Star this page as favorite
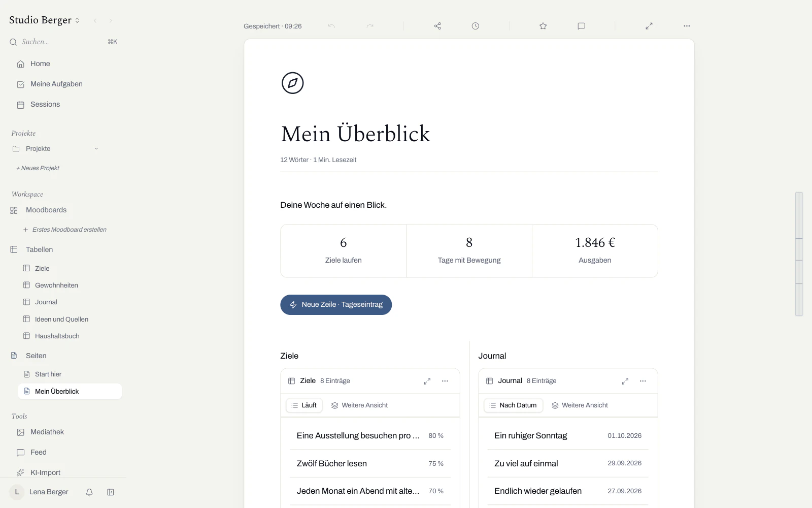Viewport: 812px width, 508px height. pos(543,26)
